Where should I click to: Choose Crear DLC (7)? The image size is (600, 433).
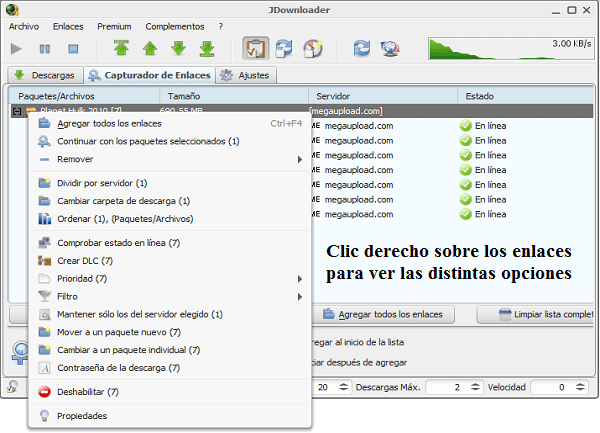170,261
